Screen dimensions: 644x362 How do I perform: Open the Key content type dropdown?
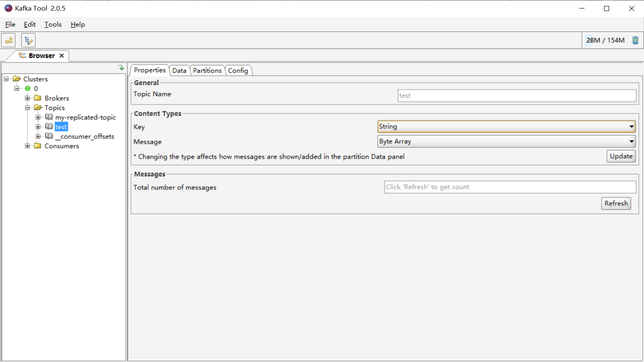[507, 126]
